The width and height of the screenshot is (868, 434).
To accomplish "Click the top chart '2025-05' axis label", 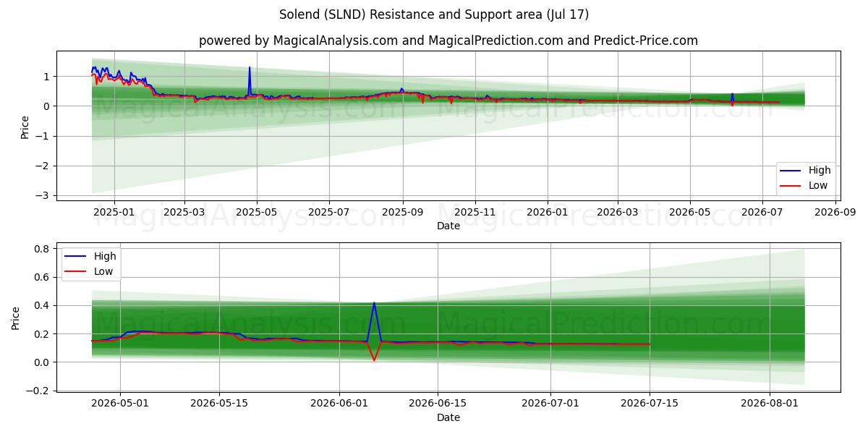I will (x=257, y=213).
